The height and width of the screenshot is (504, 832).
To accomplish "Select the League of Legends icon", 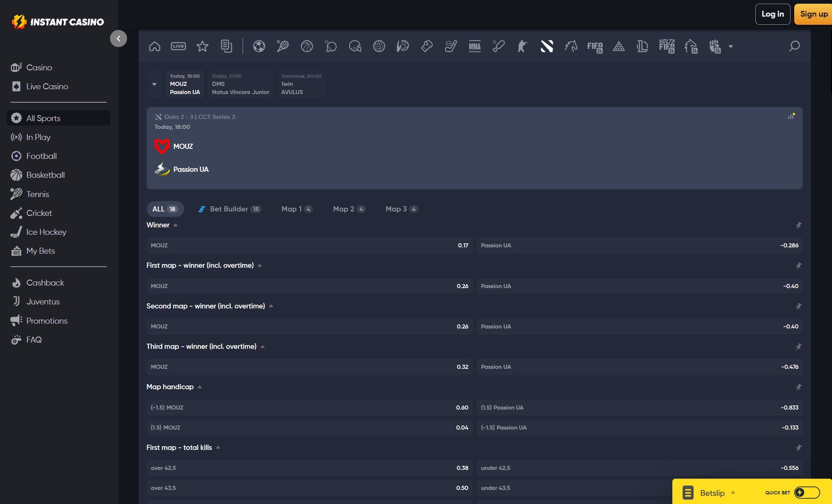I will coord(642,46).
